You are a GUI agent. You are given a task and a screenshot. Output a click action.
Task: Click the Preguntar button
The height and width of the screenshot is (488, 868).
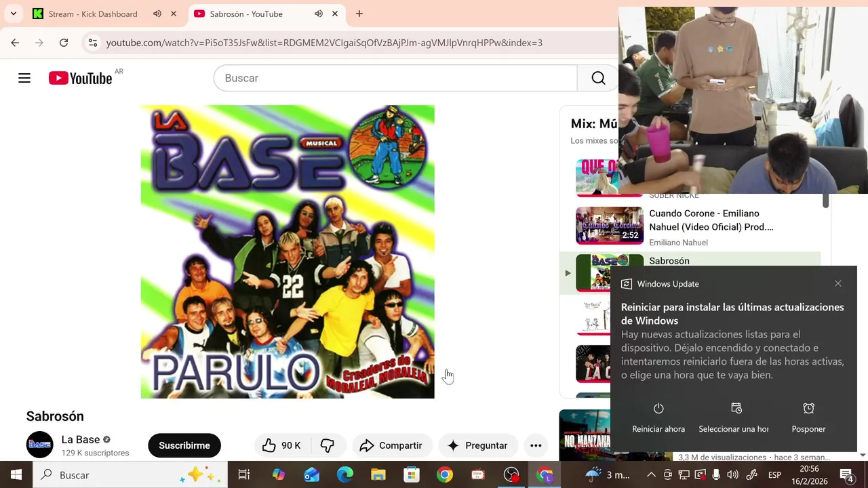(x=477, y=445)
